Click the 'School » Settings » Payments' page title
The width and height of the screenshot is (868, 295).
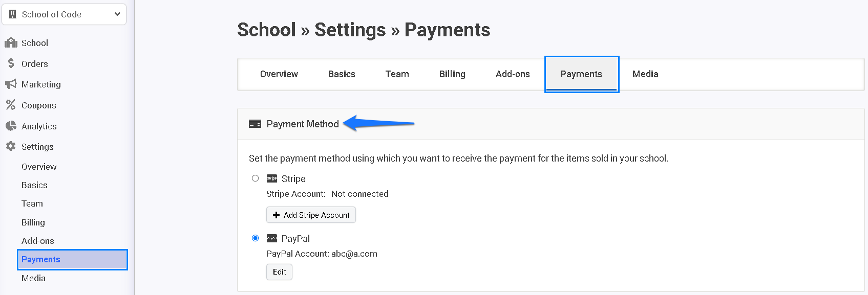pyautogui.click(x=364, y=30)
